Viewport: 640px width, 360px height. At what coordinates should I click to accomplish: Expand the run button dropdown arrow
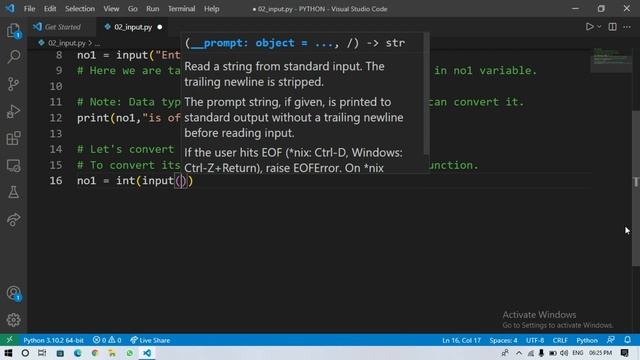(x=599, y=27)
